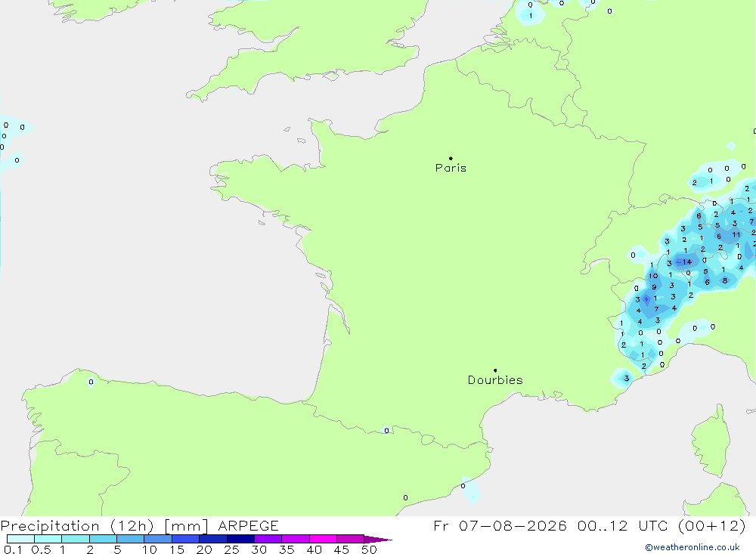Click the legend scale label '40'
This screenshot has width=756, height=554.
(314, 549)
